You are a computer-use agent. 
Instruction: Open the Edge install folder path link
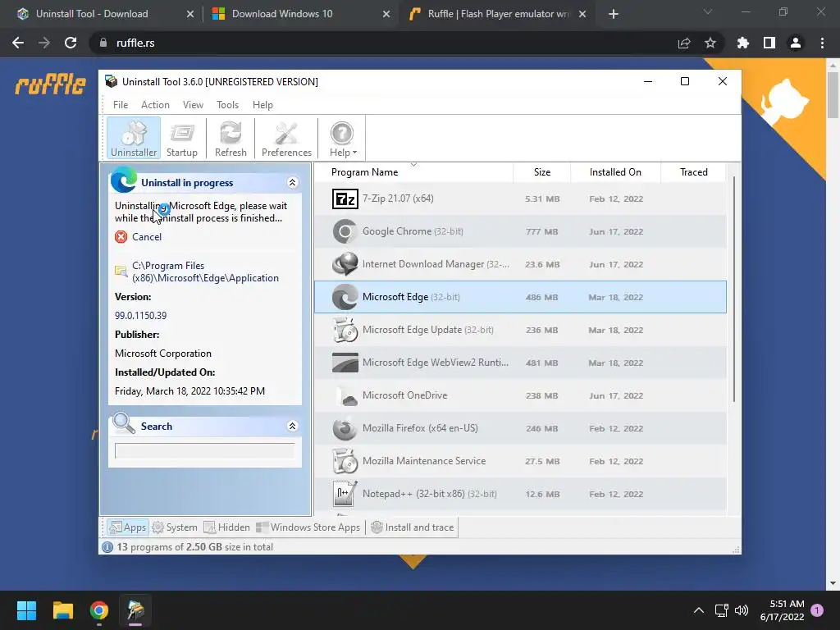[x=205, y=272]
